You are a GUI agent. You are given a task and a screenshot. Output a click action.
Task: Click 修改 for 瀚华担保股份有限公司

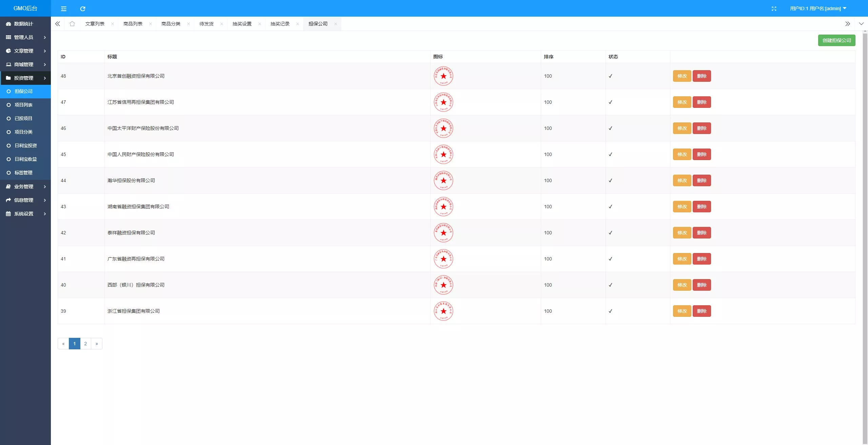(x=682, y=180)
